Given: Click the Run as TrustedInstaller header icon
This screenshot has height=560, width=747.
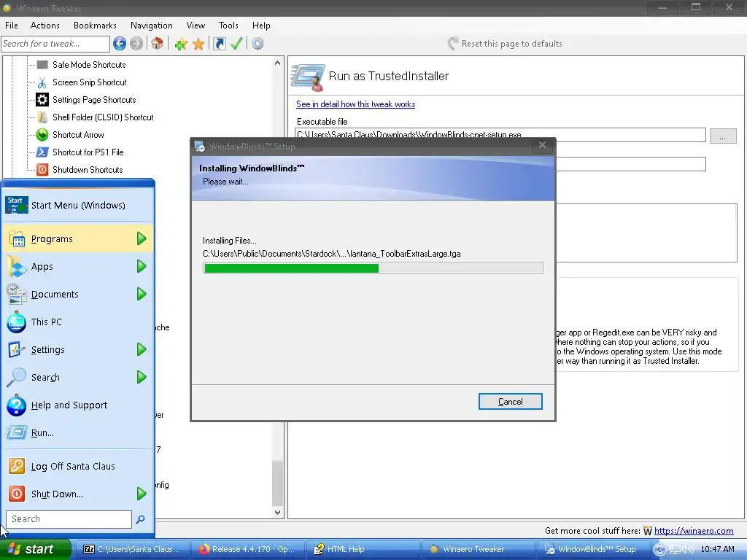Looking at the screenshot, I should point(309,77).
